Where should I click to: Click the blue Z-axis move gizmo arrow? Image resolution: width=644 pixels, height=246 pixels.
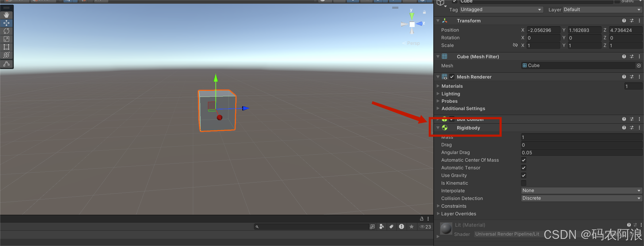click(x=245, y=108)
